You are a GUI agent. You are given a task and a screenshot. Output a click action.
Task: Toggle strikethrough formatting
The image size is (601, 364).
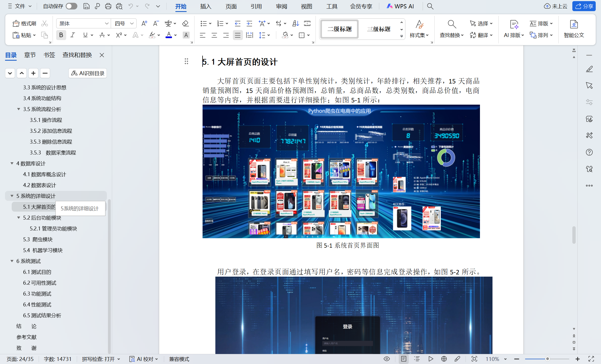point(102,35)
